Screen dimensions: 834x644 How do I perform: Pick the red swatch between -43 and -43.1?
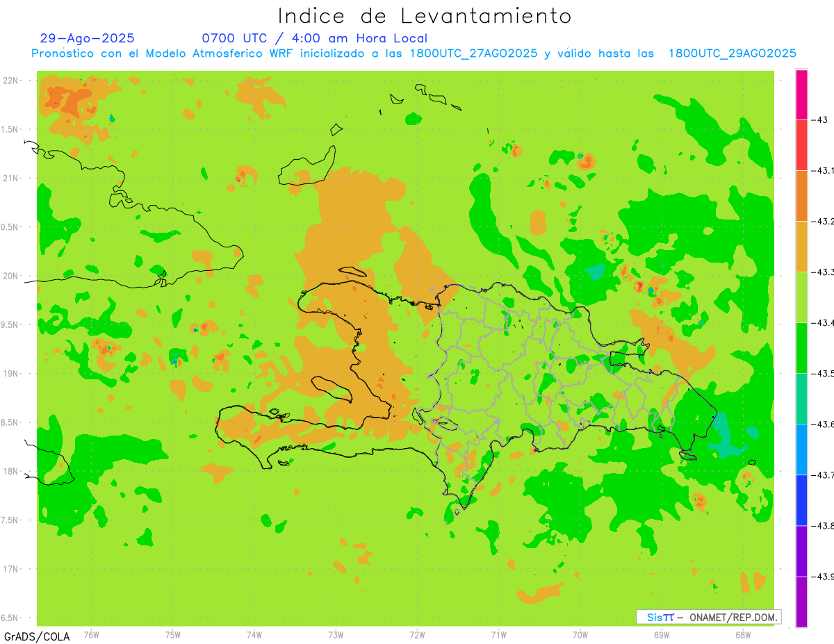coord(801,145)
